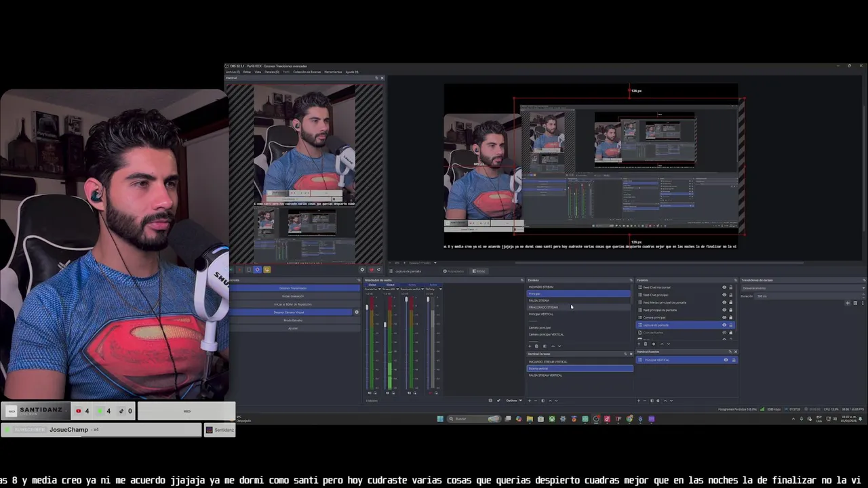Move scene down in Escenas toolbar
Image resolution: width=868 pixels, height=488 pixels.
click(x=559, y=346)
